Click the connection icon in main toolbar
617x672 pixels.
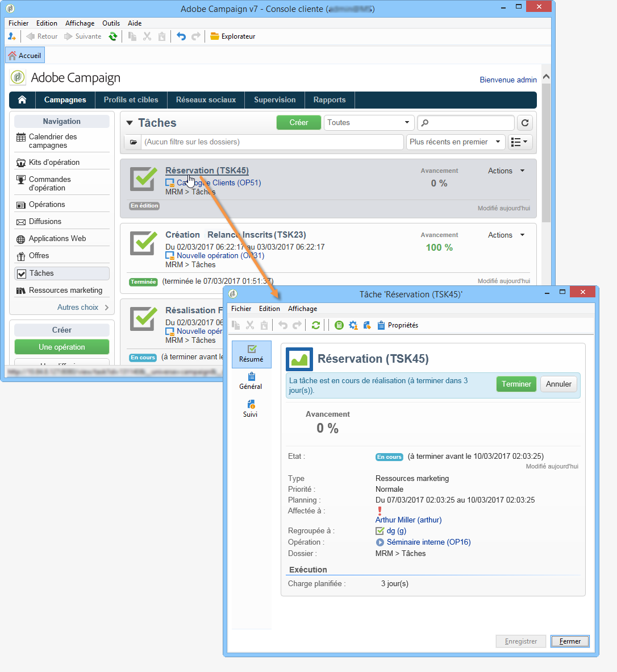(11, 36)
